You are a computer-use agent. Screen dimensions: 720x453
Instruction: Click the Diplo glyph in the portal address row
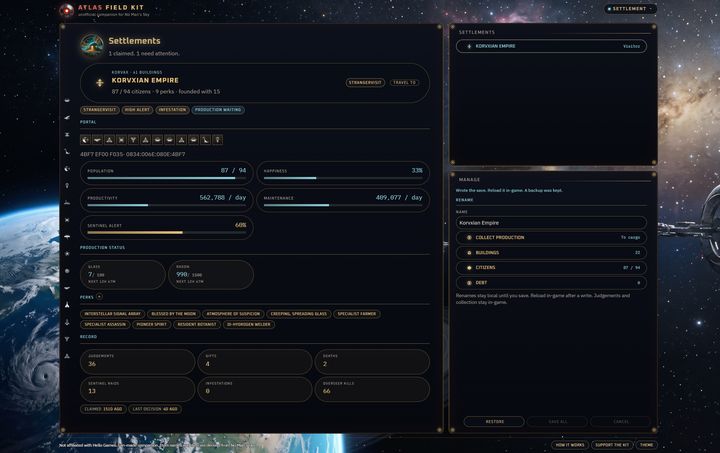tap(205, 140)
